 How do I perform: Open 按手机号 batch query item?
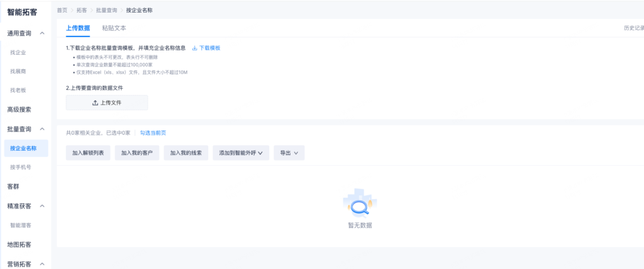click(21, 168)
